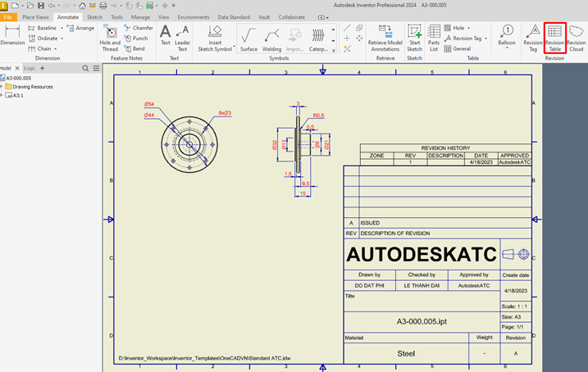Select the Surface texture symbol

click(248, 39)
